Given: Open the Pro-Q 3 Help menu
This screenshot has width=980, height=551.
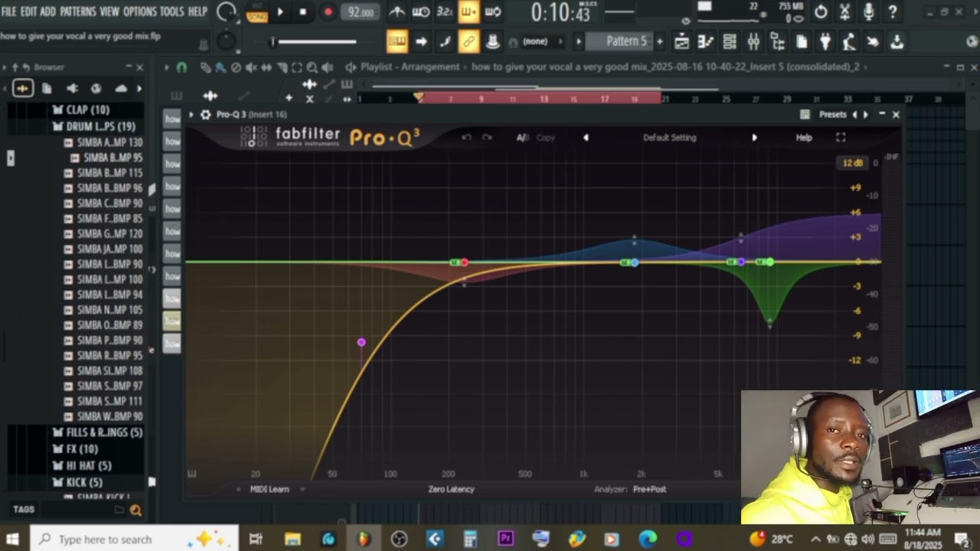Looking at the screenshot, I should 804,138.
